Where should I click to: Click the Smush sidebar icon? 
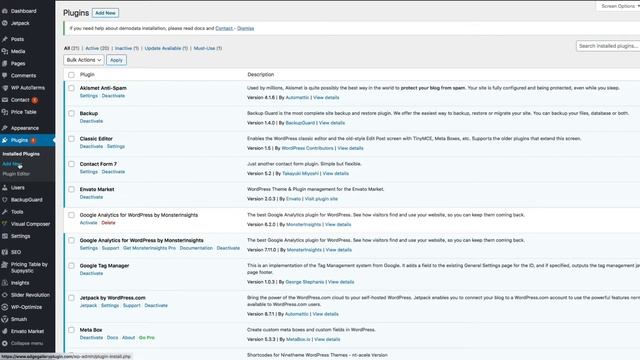point(5,319)
